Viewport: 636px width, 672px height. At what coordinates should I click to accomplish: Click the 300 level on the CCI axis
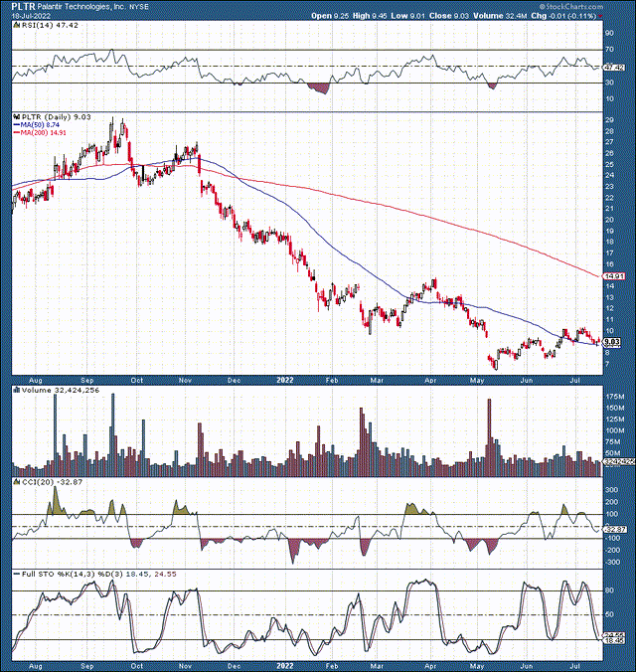(611, 490)
